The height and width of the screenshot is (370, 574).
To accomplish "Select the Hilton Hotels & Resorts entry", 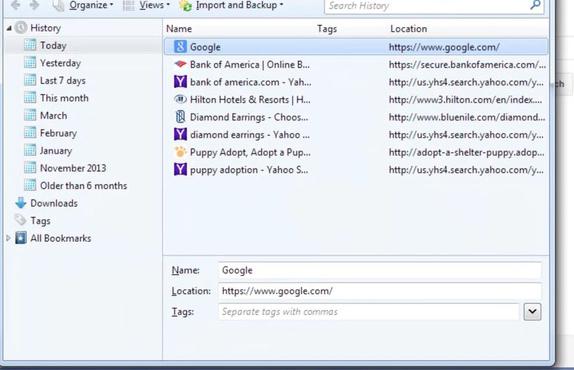I will click(x=356, y=100).
